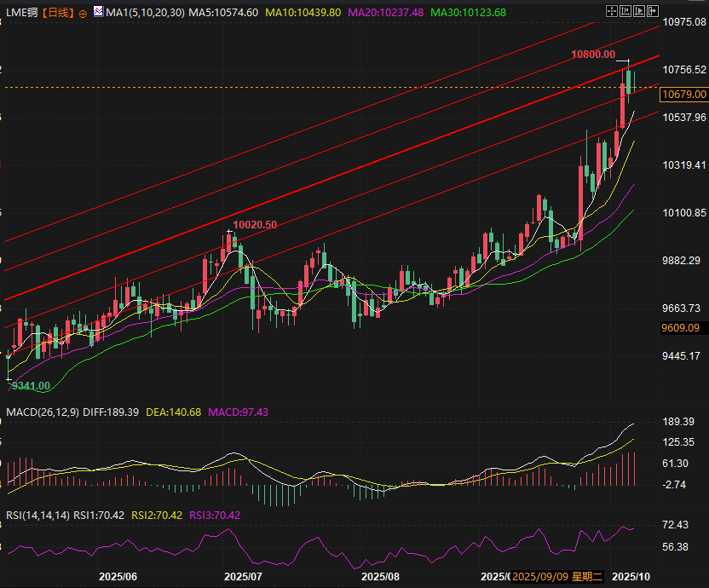Click the DEA:140.68 legend text
Viewport: 709px width, 588px height.
click(174, 412)
